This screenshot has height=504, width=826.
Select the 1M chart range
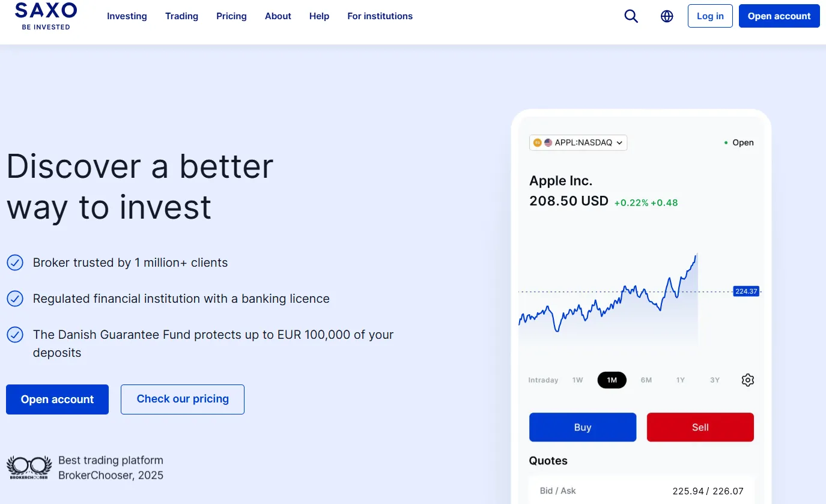pyautogui.click(x=612, y=380)
